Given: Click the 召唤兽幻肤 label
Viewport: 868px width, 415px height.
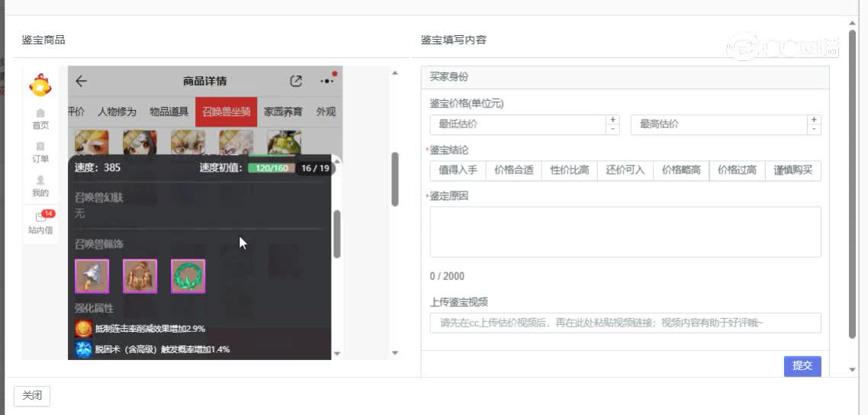Looking at the screenshot, I should click(x=99, y=198).
